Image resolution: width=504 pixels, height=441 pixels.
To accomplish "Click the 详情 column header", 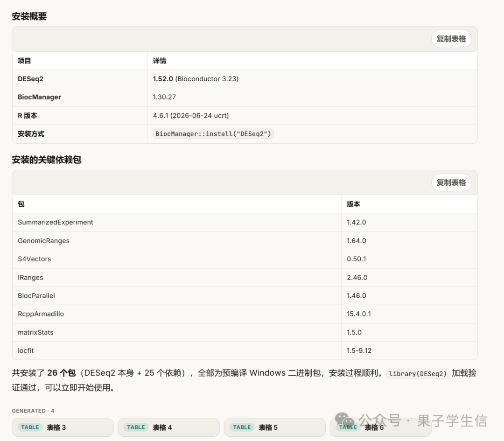I will click(160, 61).
